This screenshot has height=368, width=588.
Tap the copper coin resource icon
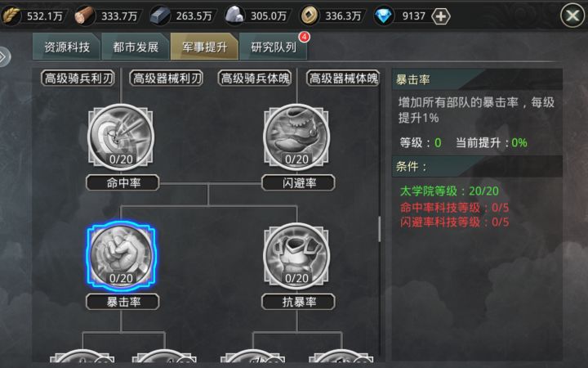(310, 16)
